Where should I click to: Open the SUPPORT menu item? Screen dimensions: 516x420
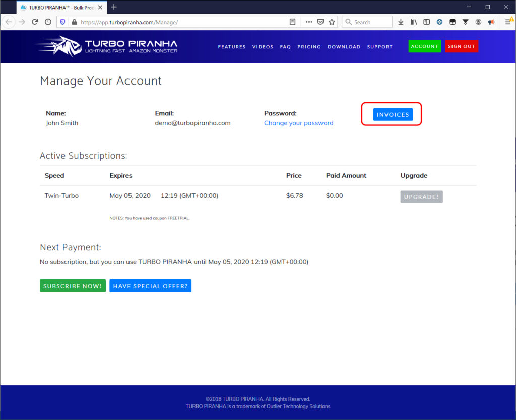(x=380, y=47)
